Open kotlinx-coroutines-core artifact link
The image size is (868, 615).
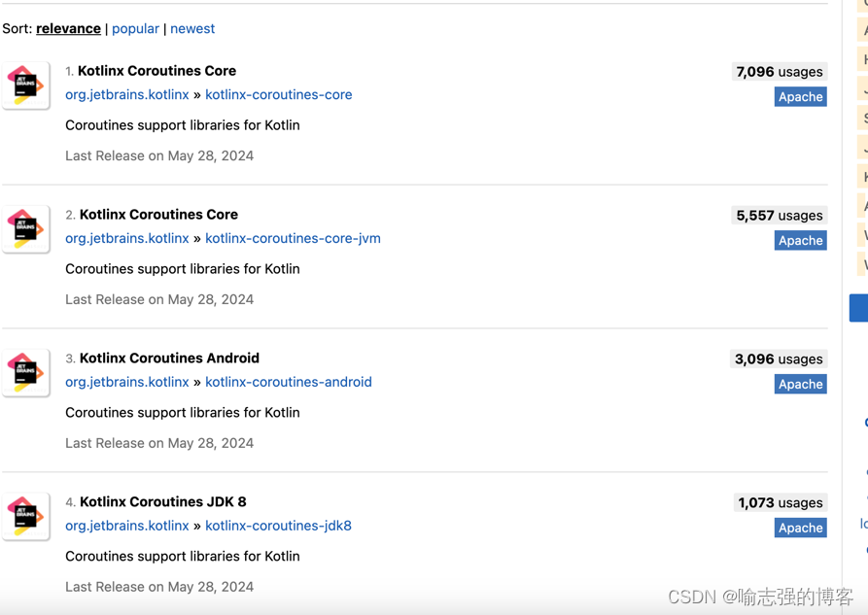tap(278, 94)
